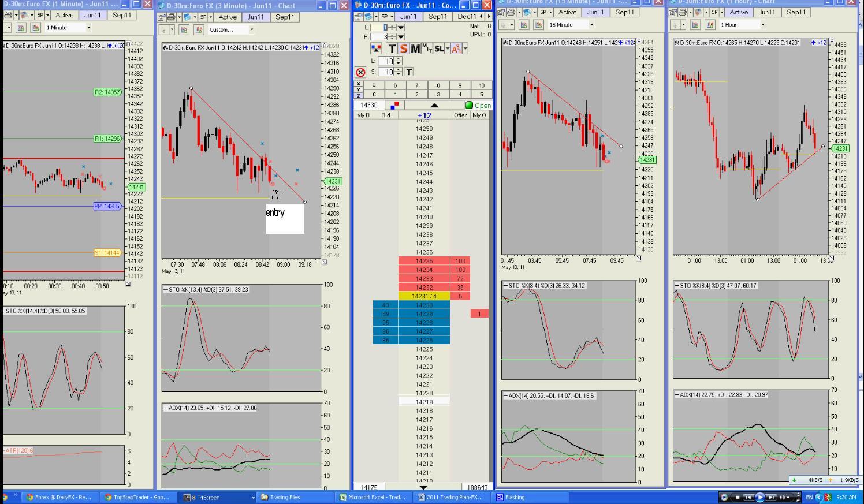Click the red-blue squares icon next to 14330
Viewport: 864px width, 504px height.
pyautogui.click(x=394, y=105)
